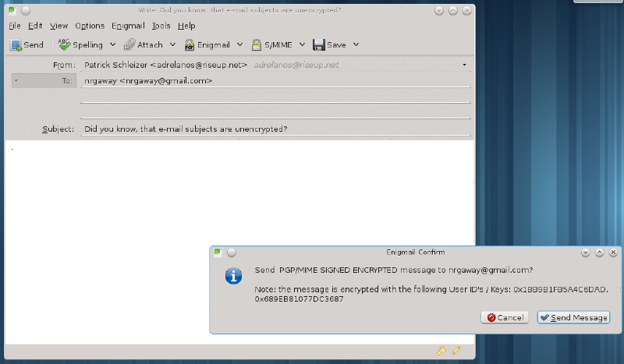624x364 pixels.
Task: Run the Spelling check tool
Action: coord(80,45)
